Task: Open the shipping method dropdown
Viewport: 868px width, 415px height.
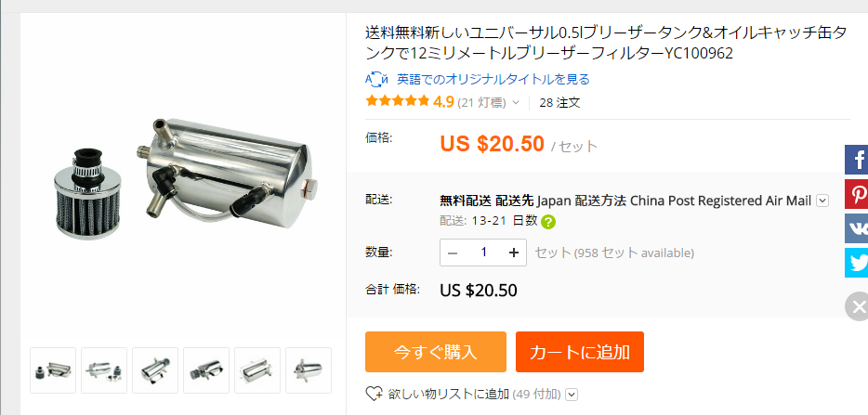Action: [822, 201]
